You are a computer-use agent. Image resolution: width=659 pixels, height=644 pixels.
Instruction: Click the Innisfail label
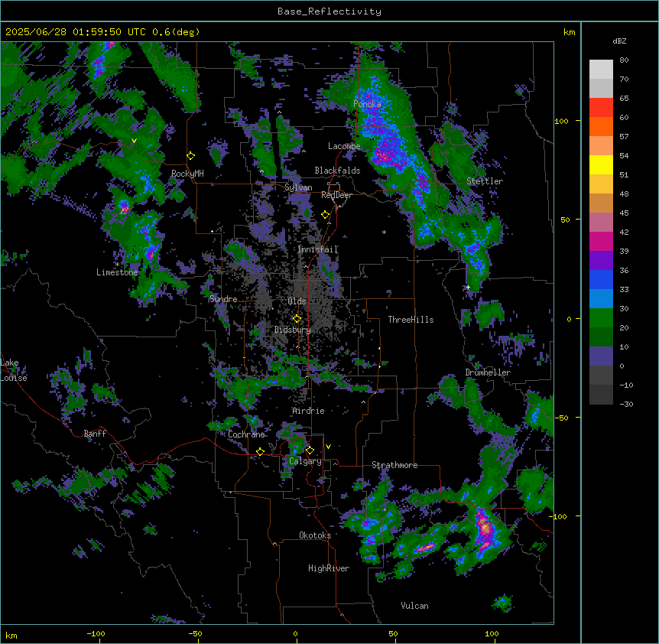[318, 249]
